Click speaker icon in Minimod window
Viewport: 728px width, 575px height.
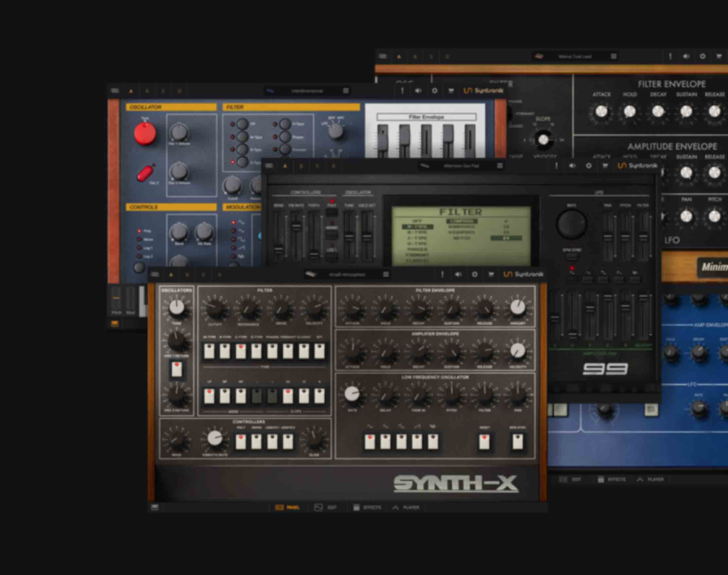(686, 56)
